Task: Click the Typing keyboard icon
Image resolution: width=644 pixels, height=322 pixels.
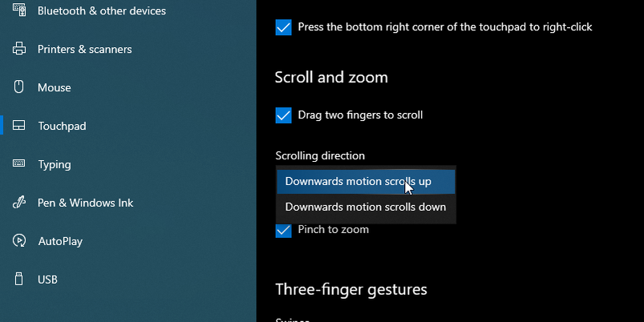Action: pyautogui.click(x=19, y=164)
